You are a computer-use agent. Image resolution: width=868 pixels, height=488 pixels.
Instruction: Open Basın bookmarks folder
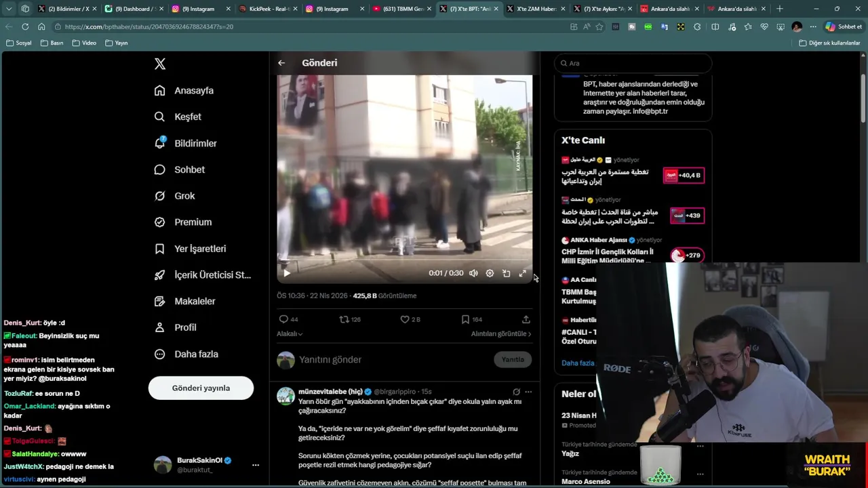(52, 43)
